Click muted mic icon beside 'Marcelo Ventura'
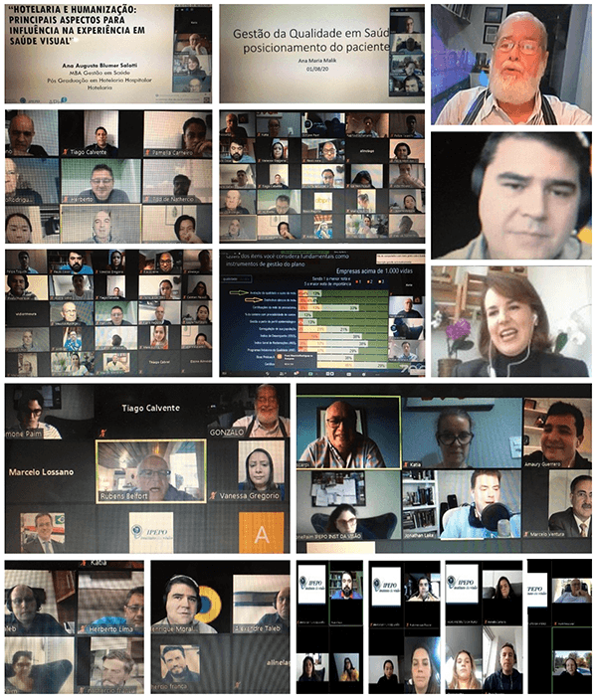597x700 pixels. [526, 534]
